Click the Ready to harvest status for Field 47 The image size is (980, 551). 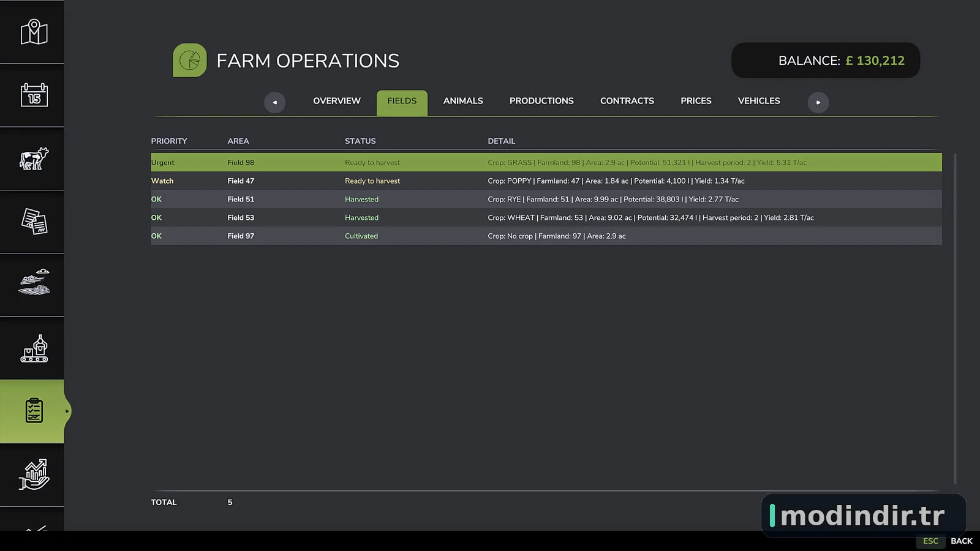click(x=372, y=181)
